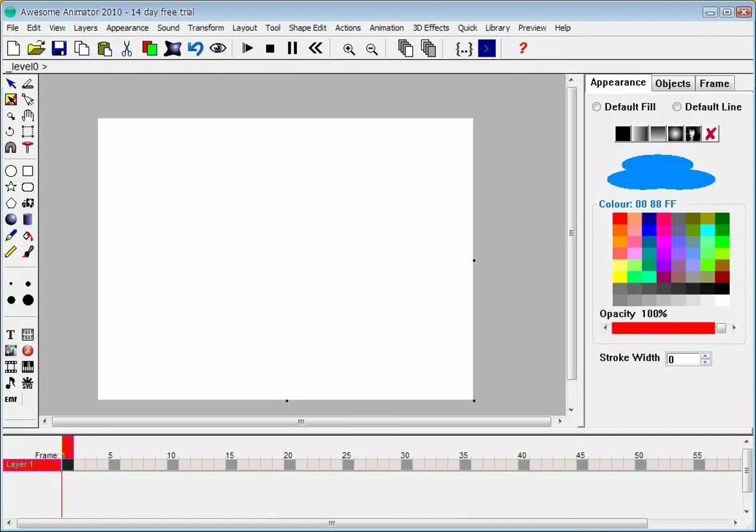Image resolution: width=756 pixels, height=532 pixels.
Task: Choose solid black fill type
Action: (x=623, y=134)
